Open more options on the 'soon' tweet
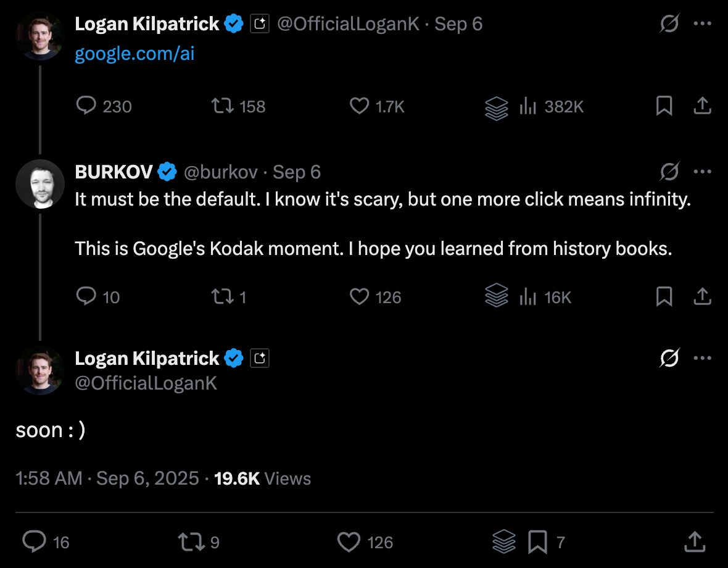This screenshot has height=568, width=728. (703, 358)
